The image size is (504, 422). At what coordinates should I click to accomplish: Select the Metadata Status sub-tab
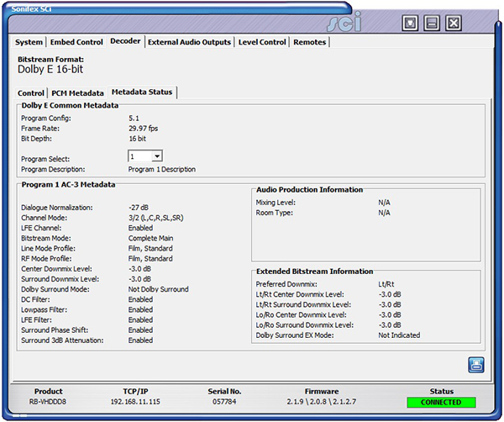(x=142, y=92)
